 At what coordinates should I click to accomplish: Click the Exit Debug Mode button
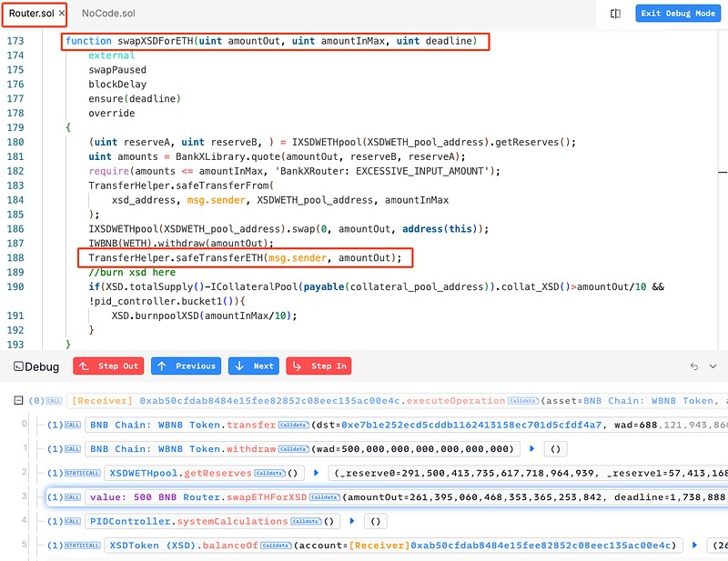(x=677, y=14)
